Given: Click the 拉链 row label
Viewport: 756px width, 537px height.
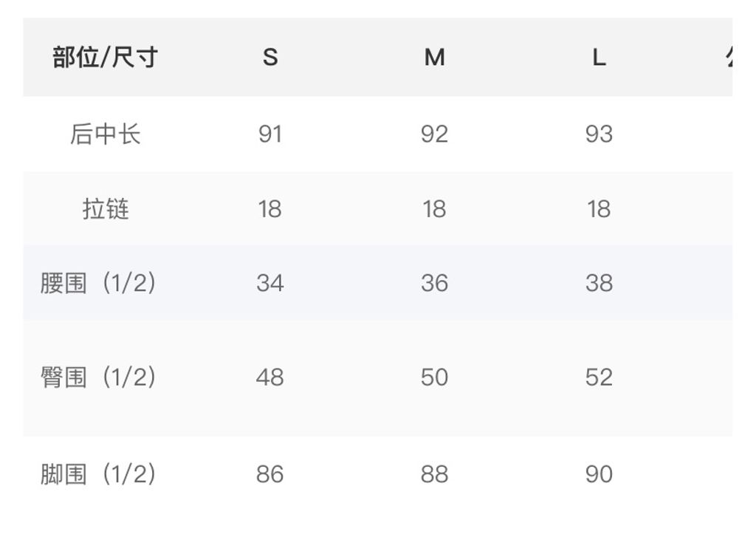Looking at the screenshot, I should pyautogui.click(x=105, y=209).
